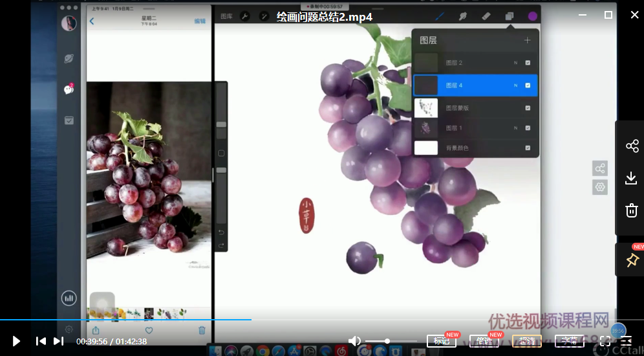Open the small gray settings gear icon
The height and width of the screenshot is (356, 644).
point(600,187)
